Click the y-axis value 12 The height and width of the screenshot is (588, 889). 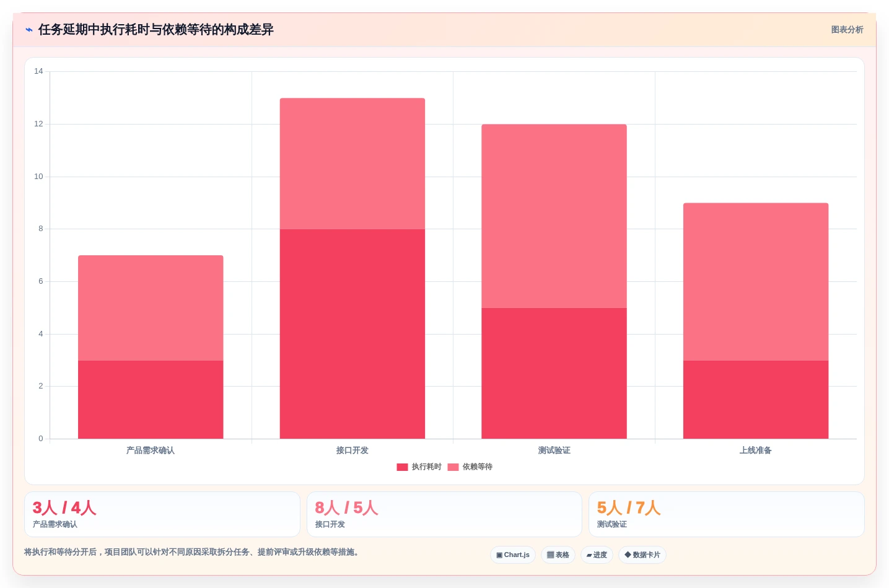click(38, 124)
